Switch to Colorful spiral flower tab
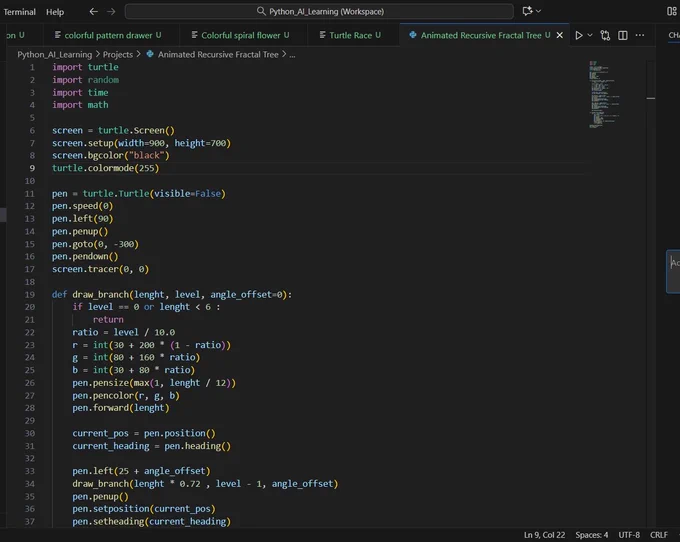 [x=240, y=35]
